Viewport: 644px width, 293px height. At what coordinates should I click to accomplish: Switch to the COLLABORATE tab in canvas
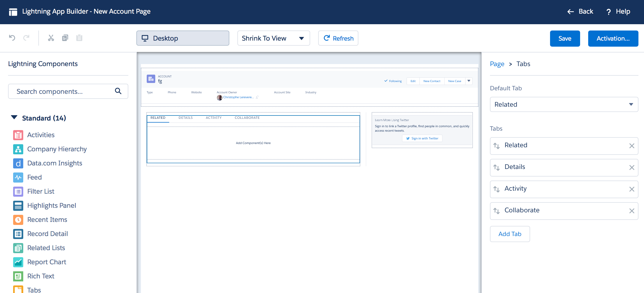pyautogui.click(x=247, y=118)
